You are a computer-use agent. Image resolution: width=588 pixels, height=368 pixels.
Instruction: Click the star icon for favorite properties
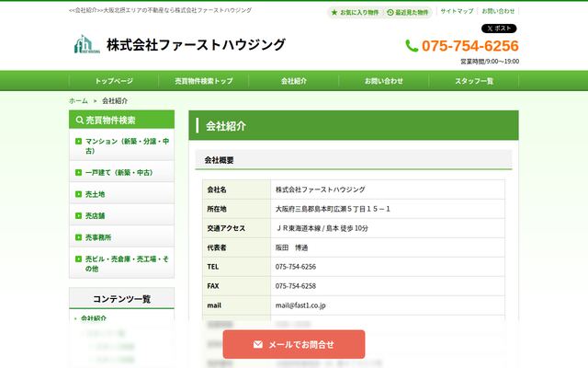(x=334, y=12)
